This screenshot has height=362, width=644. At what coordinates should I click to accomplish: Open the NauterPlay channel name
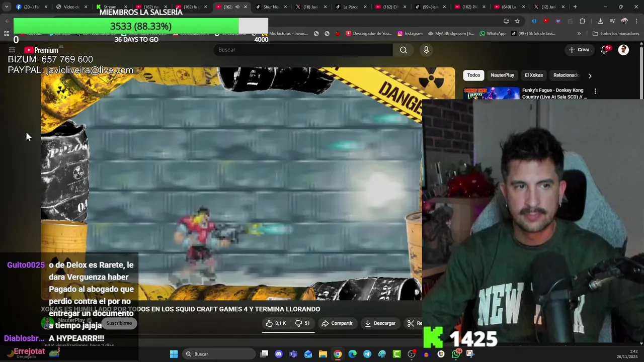[72, 320]
